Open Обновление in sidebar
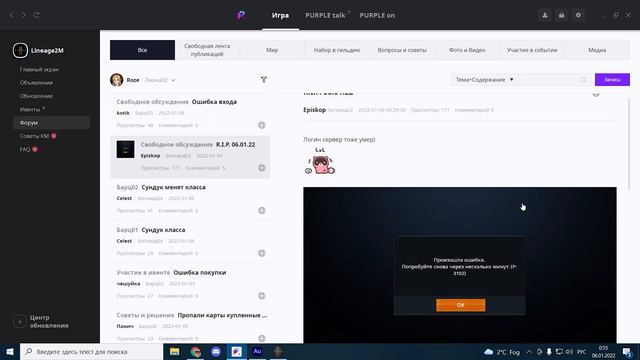This screenshot has height=360, width=640. tap(36, 96)
